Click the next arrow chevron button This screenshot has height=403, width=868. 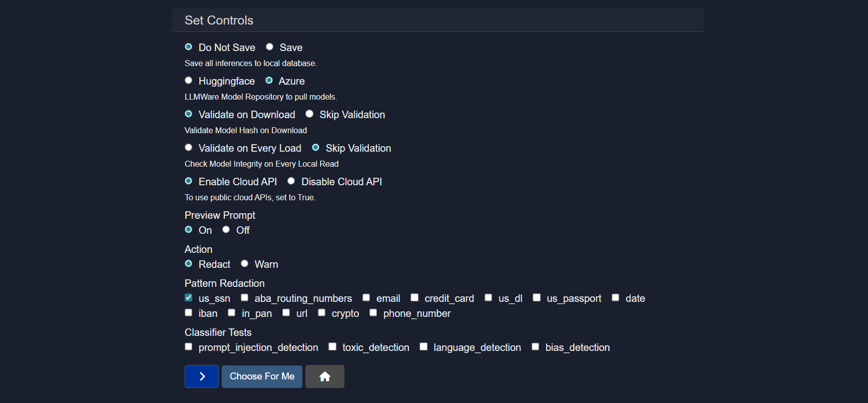pyautogui.click(x=202, y=376)
